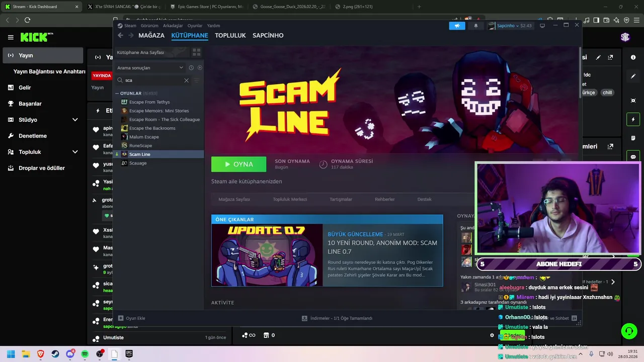644x362 pixels.
Task: Select Escape From Tethys in the library list
Action: tap(149, 102)
